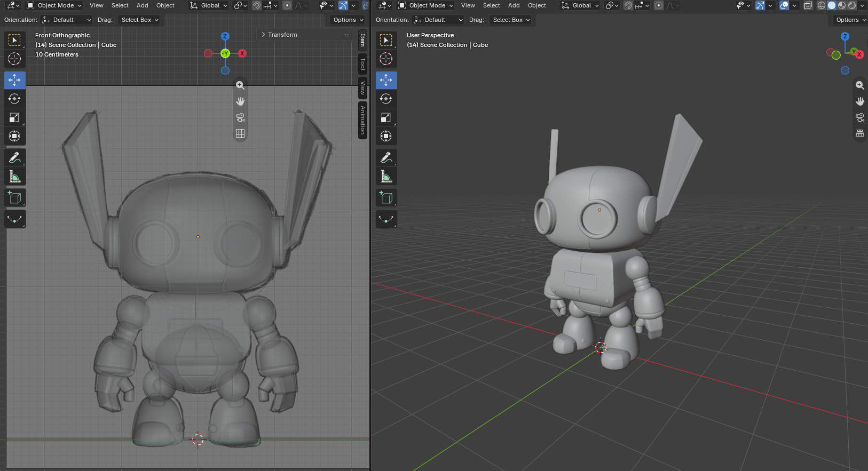The width and height of the screenshot is (868, 471).
Task: Toggle camera view in left viewport
Action: click(240, 117)
